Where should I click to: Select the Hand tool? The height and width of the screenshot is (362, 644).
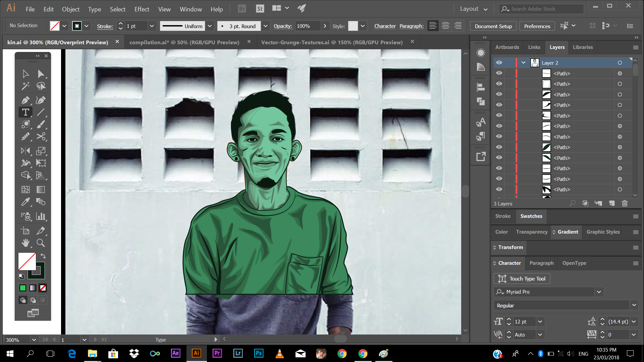coord(25,243)
